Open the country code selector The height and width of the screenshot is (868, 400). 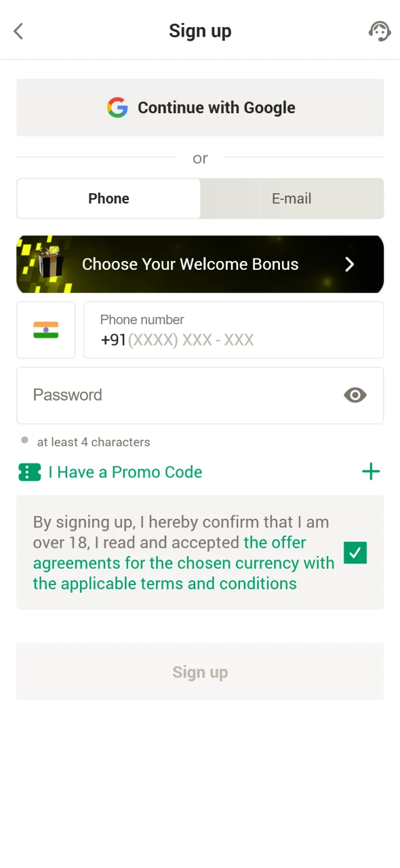coord(46,330)
